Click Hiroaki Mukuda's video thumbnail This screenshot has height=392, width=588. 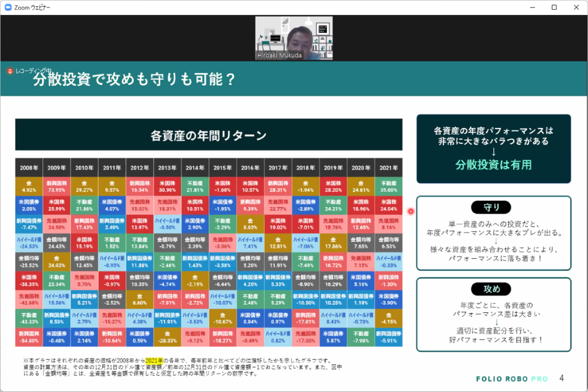tap(293, 38)
